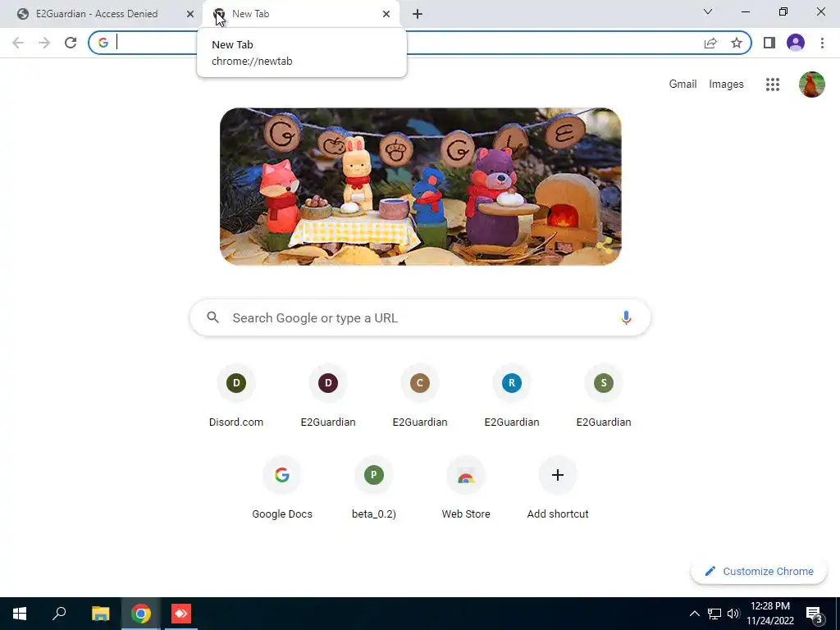Click the magnifier icon in the search box

point(213,317)
